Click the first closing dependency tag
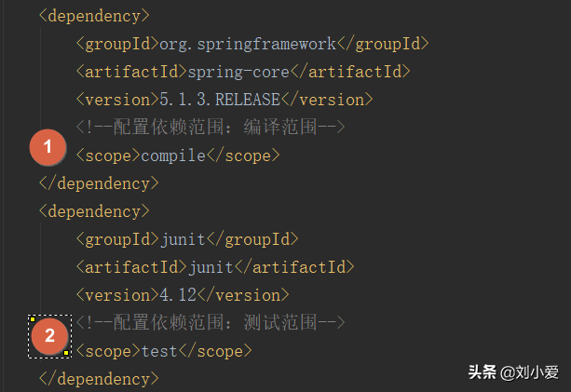The width and height of the screenshot is (571, 392). pos(99,183)
